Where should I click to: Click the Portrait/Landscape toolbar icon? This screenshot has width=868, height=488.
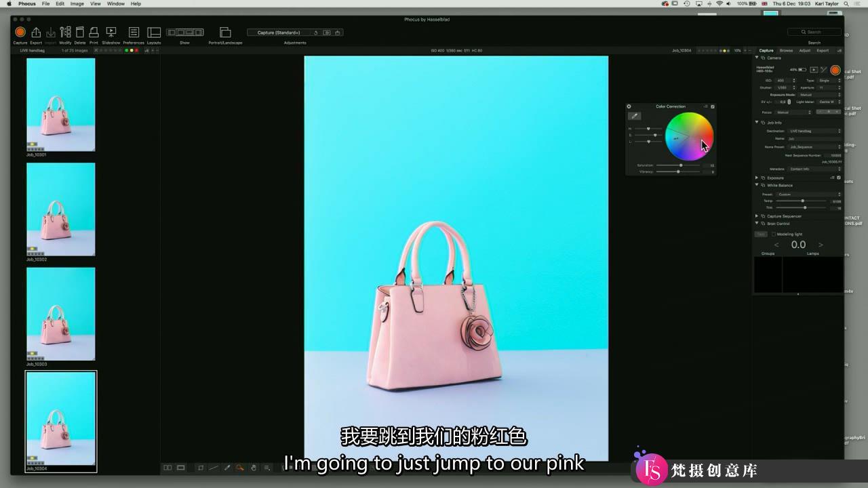click(x=225, y=32)
